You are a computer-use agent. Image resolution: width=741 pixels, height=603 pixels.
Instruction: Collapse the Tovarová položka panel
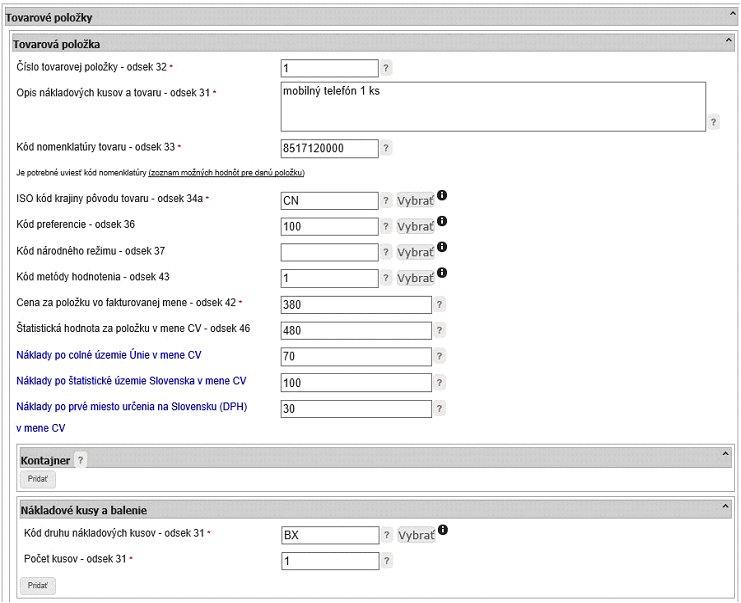(729, 41)
